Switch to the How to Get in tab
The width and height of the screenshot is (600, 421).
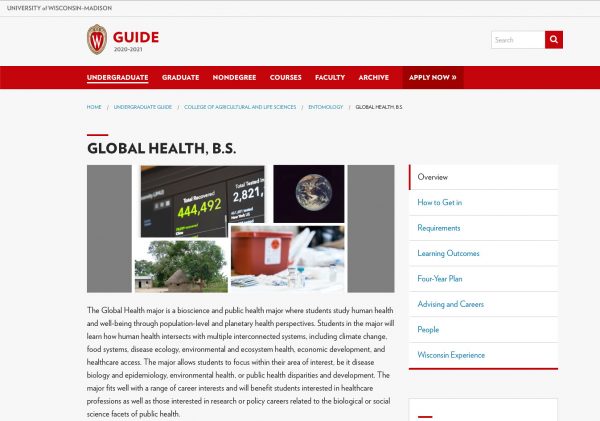(439, 202)
